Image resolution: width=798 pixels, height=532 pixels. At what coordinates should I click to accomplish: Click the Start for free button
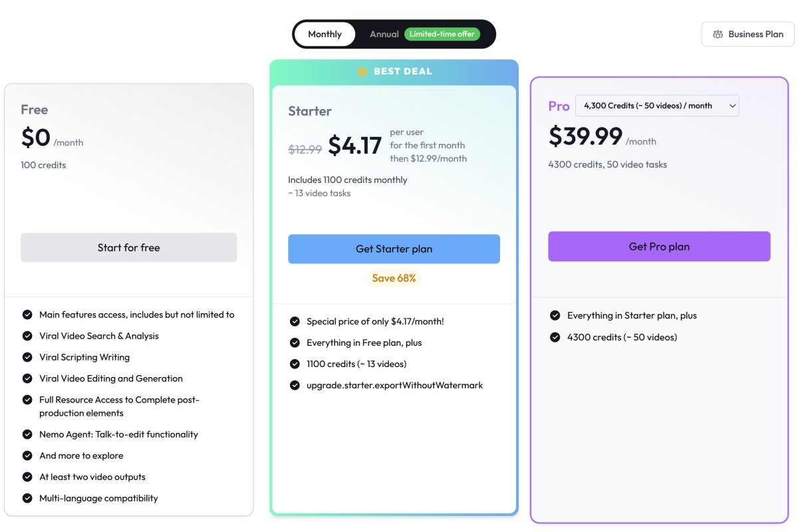point(128,247)
